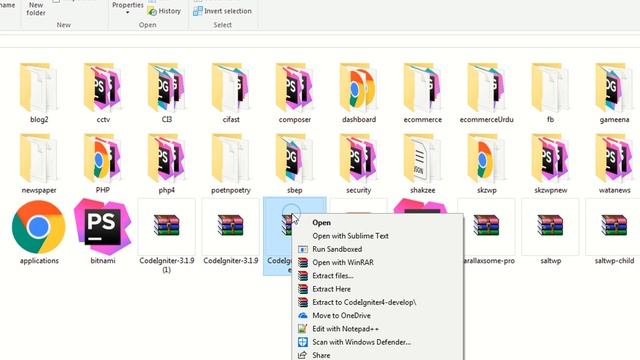Select the cctv folder icon
This screenshot has height=360, width=640.
(x=103, y=87)
